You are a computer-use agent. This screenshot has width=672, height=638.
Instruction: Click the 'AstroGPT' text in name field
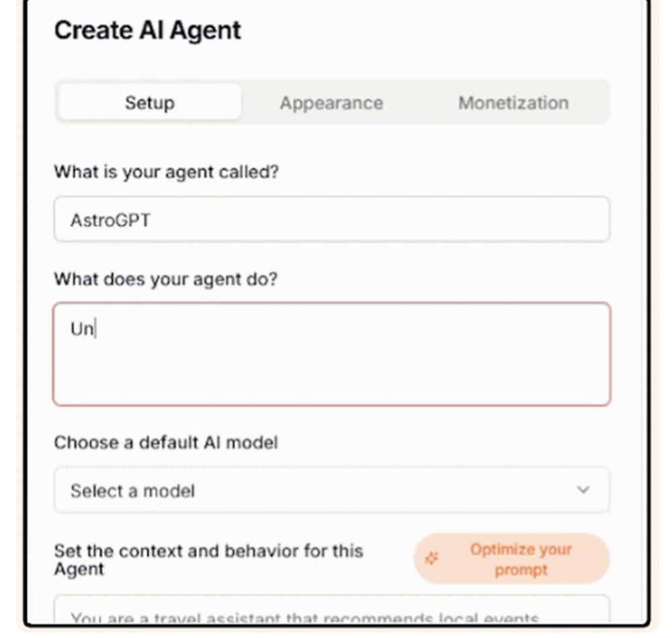click(x=110, y=220)
